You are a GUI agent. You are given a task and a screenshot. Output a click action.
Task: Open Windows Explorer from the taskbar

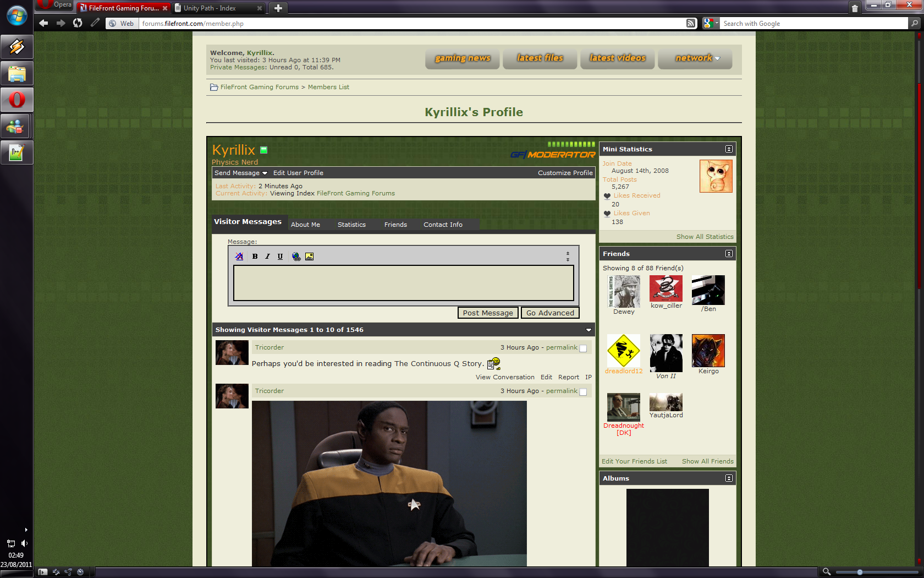tap(16, 74)
